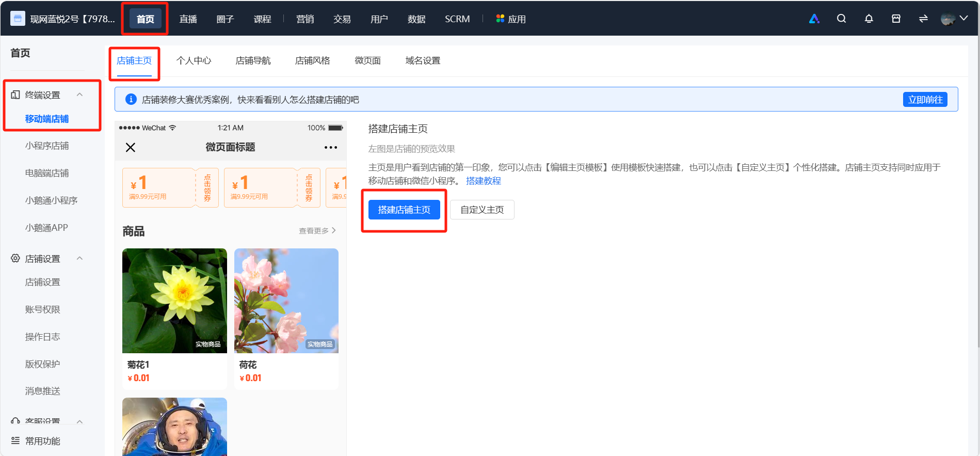Open the 圈子 top menu

click(x=225, y=19)
